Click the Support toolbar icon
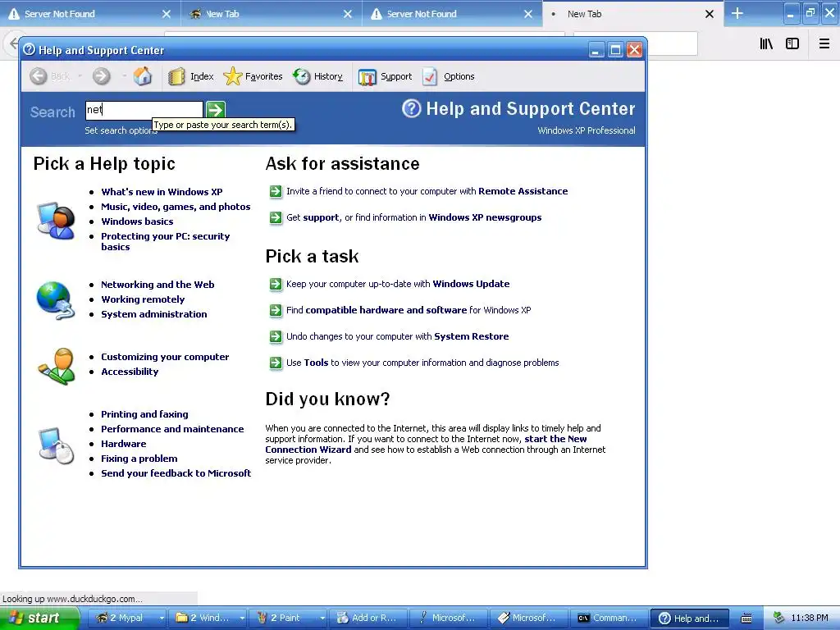Image resolution: width=840 pixels, height=630 pixels. [x=367, y=77]
